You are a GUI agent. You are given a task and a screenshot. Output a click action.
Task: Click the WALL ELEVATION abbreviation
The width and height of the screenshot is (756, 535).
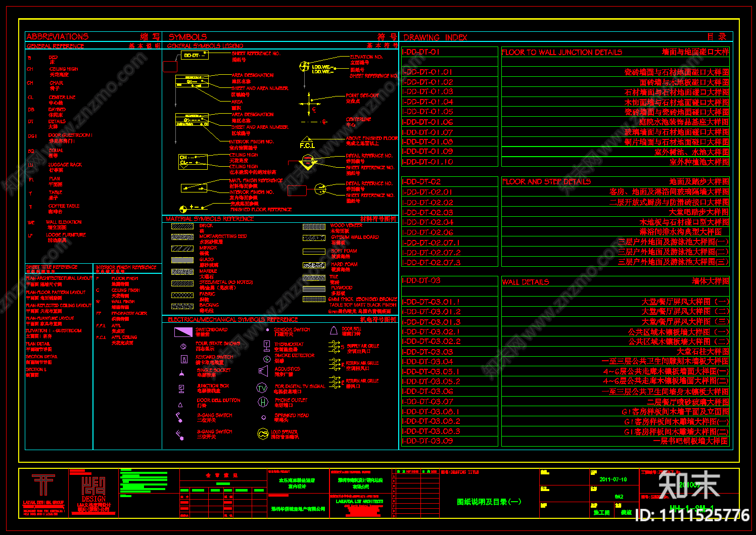pyautogui.click(x=64, y=222)
